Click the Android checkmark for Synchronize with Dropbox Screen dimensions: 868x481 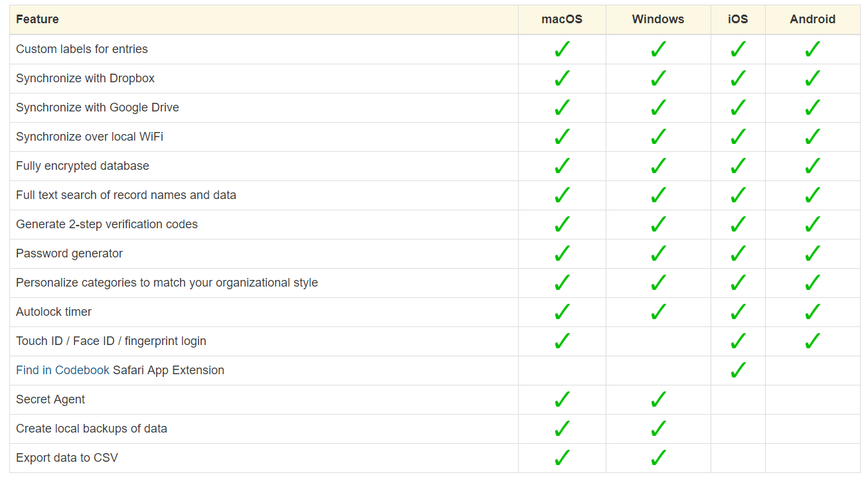coord(812,78)
